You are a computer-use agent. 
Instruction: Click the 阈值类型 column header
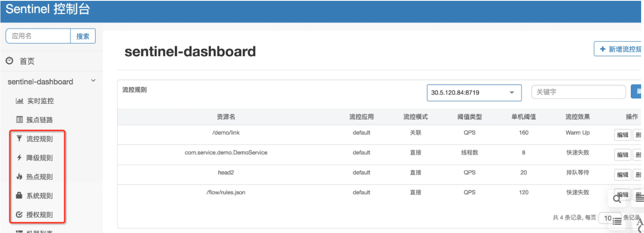coord(470,117)
